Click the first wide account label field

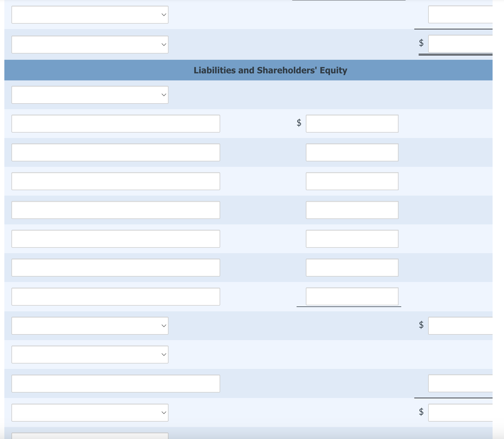(116, 124)
